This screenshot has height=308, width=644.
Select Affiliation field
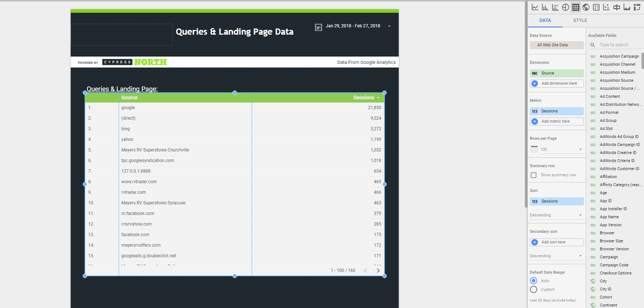pyautogui.click(x=608, y=177)
